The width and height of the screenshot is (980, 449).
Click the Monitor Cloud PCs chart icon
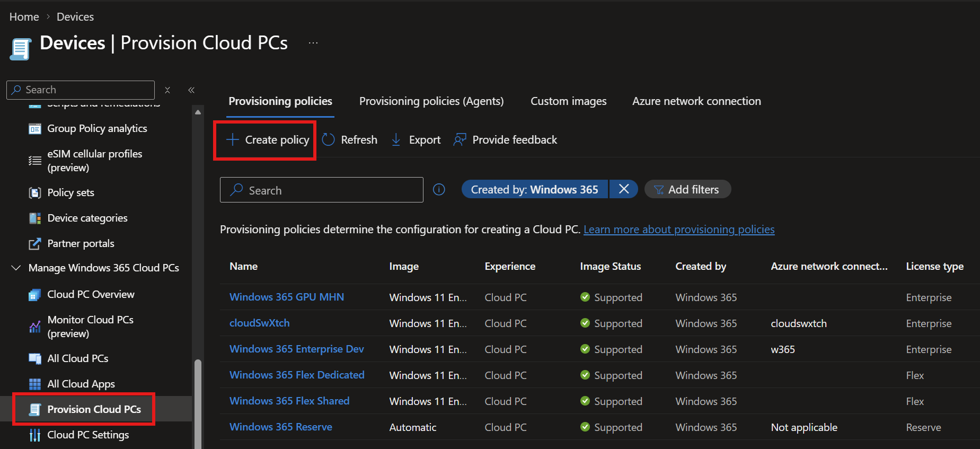click(x=35, y=327)
